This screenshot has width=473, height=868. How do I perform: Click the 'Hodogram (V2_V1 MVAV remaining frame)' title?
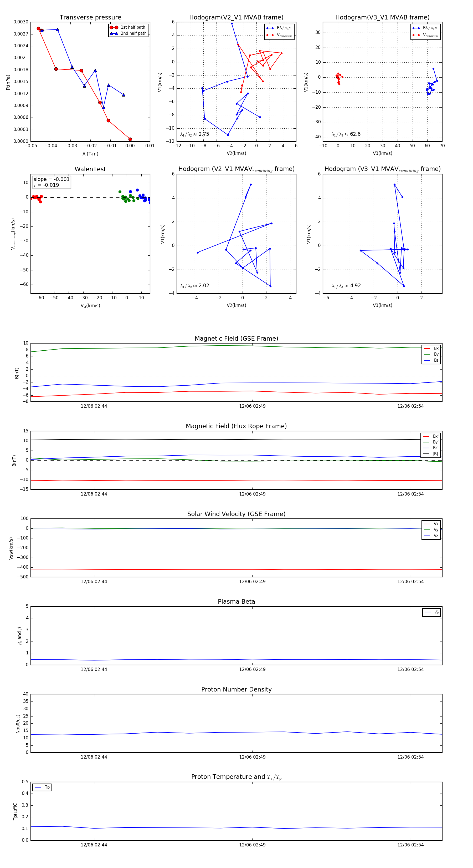click(x=236, y=169)
